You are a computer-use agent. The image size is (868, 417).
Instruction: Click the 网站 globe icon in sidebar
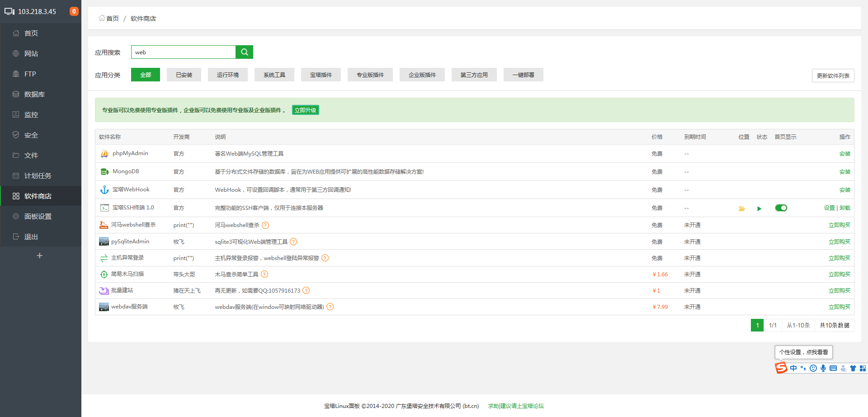tap(16, 53)
